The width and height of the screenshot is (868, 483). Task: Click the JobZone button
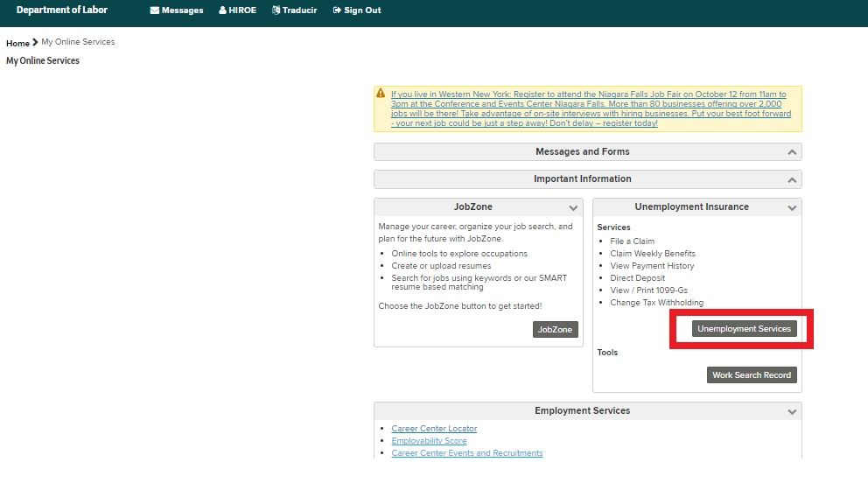point(555,329)
